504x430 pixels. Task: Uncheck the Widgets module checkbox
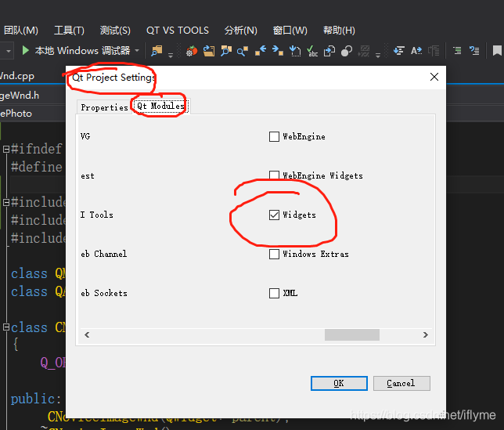(x=274, y=215)
